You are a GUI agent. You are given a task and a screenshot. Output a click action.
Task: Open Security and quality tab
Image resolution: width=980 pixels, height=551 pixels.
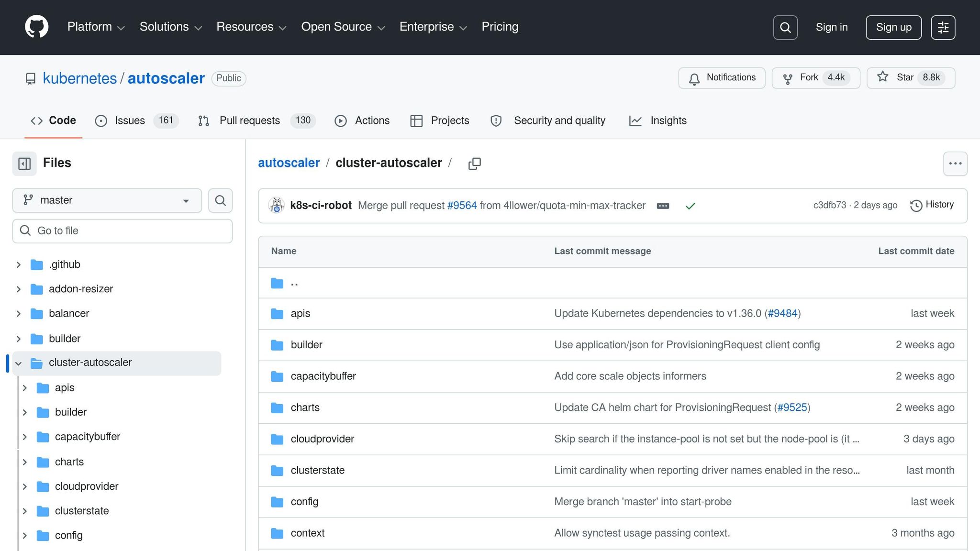(548, 121)
